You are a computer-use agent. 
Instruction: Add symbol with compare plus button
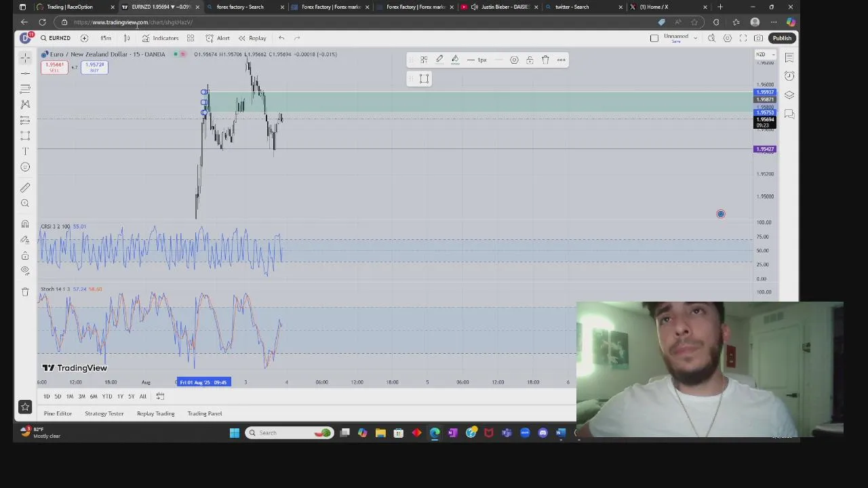[84, 38]
